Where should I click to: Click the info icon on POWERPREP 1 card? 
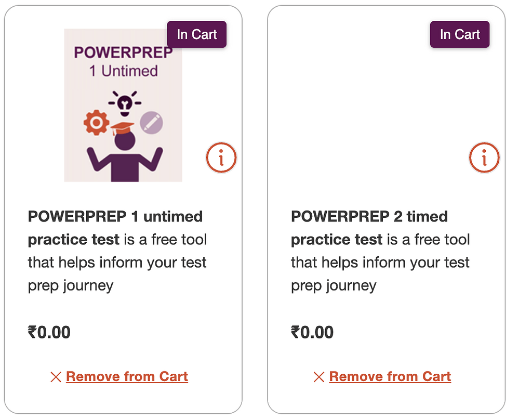coord(221,157)
